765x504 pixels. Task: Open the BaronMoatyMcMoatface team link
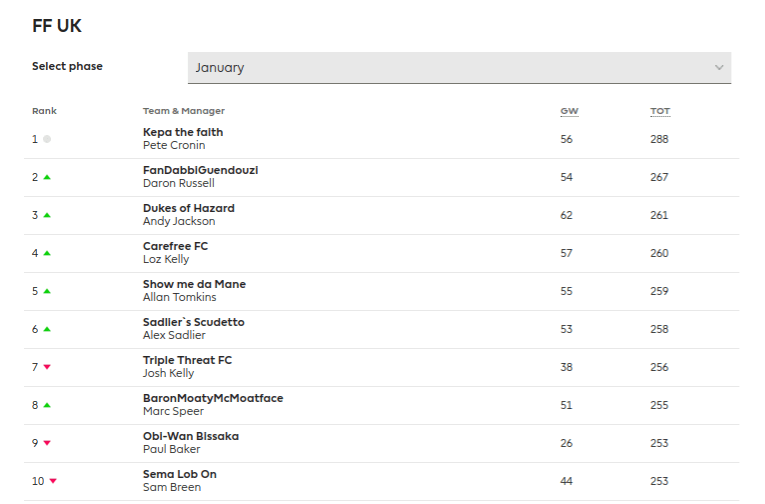coord(213,398)
